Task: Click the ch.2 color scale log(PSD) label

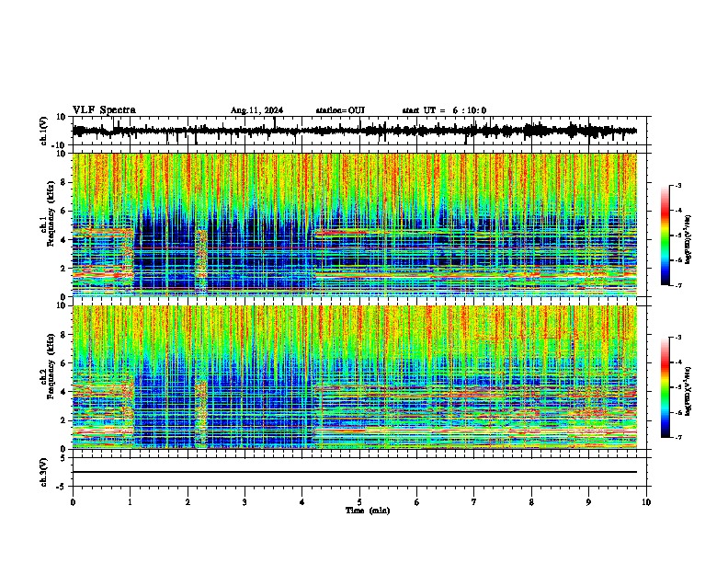Action: [x=688, y=392]
